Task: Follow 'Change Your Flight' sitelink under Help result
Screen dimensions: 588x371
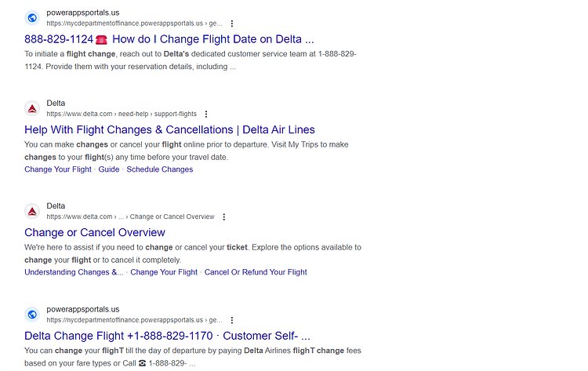Action: point(58,169)
